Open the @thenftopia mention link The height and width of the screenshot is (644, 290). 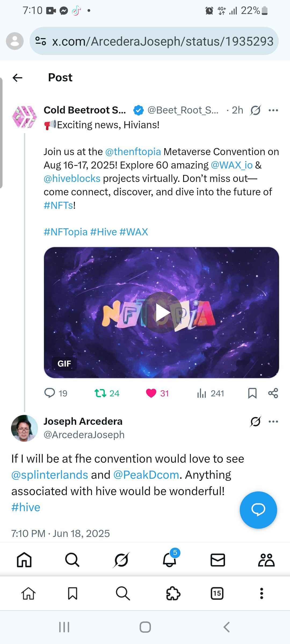click(x=133, y=152)
